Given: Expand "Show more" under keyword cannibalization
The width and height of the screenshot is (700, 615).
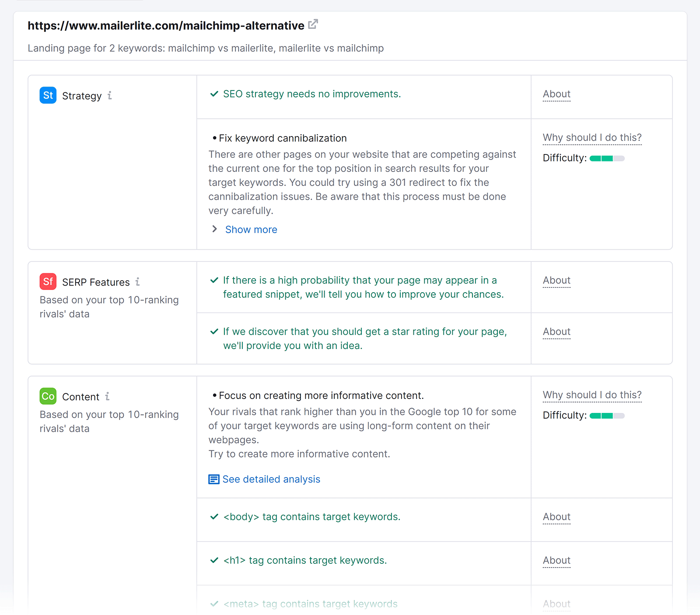Looking at the screenshot, I should (x=251, y=229).
